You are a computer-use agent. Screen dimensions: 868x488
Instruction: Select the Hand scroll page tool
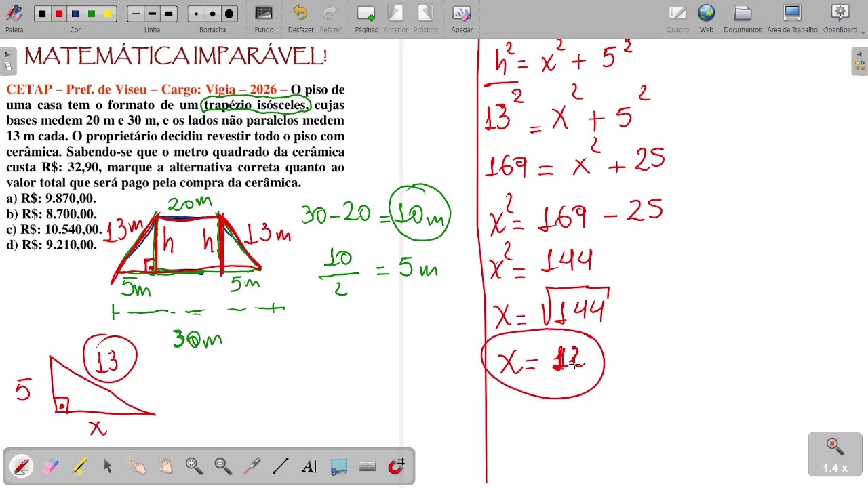tap(165, 466)
